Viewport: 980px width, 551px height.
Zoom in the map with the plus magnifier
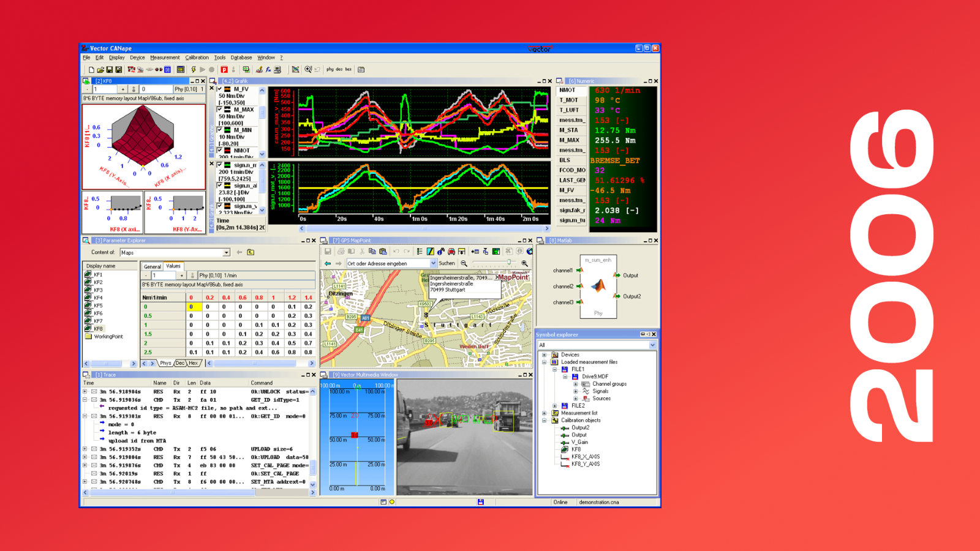point(524,263)
